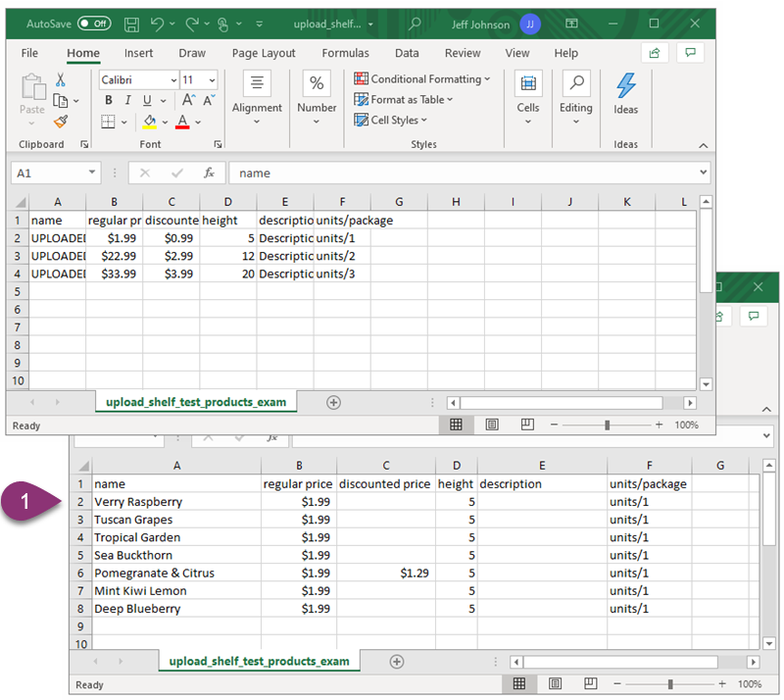Open Ribbon Display Options icon
This screenshot has width=784, height=700.
pos(571,24)
